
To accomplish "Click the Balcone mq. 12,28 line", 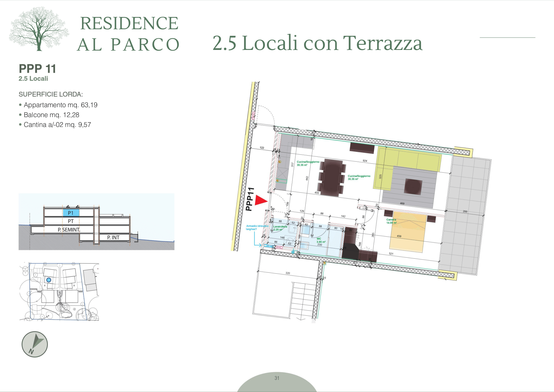I will pos(51,115).
